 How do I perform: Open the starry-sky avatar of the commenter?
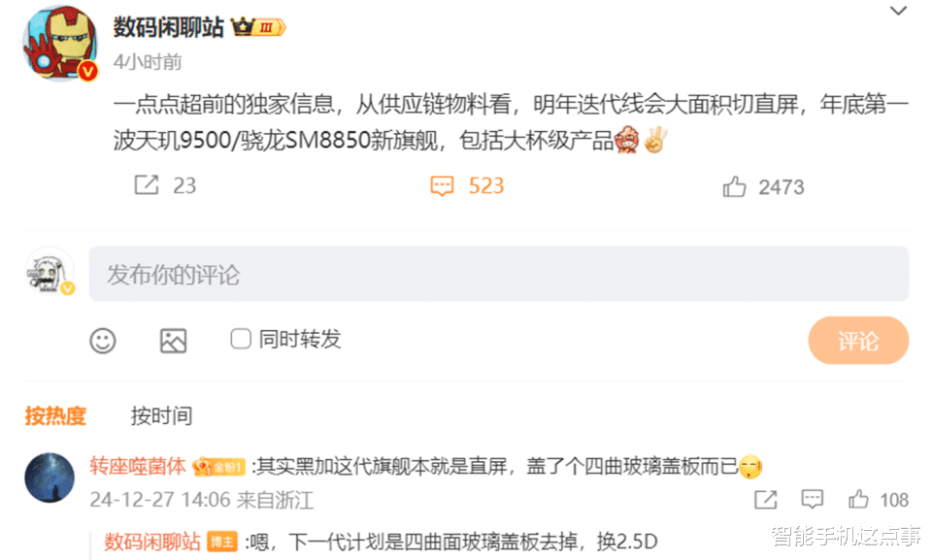pos(50,478)
